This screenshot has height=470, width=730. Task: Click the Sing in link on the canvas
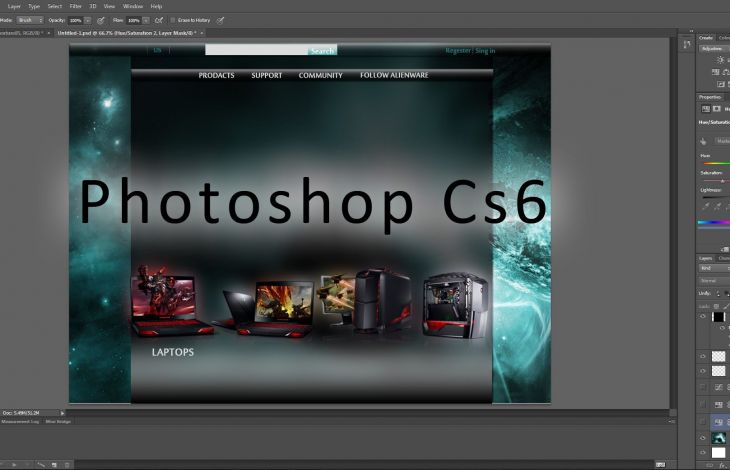click(x=485, y=50)
